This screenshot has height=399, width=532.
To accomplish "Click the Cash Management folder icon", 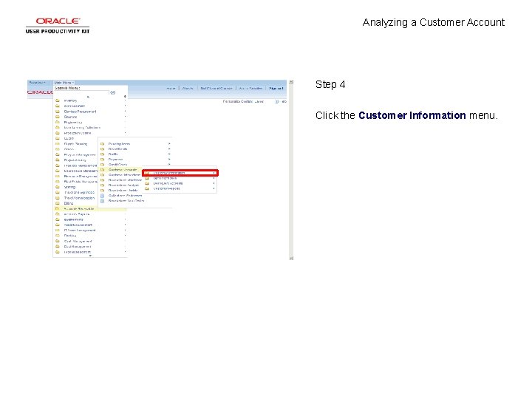I will pos(58,241).
